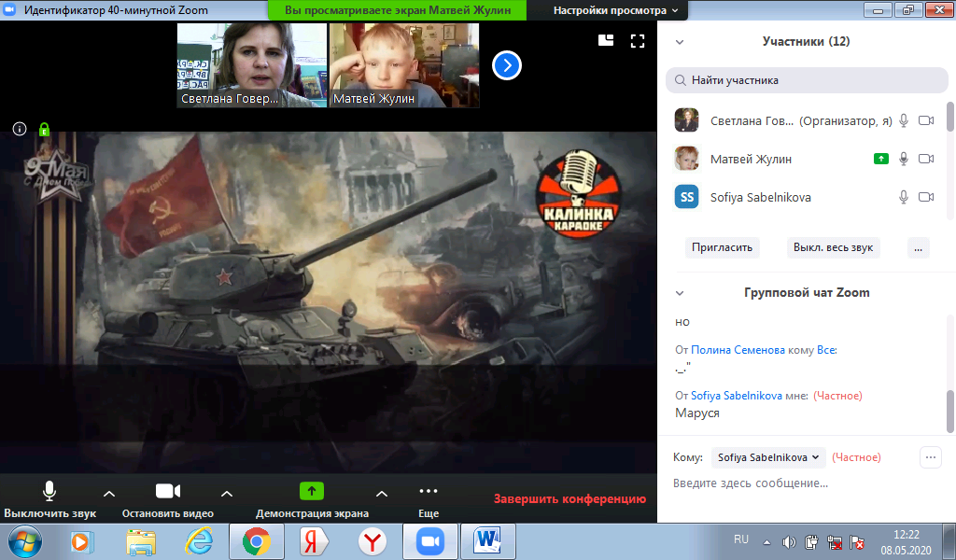The image size is (956, 560).
Task: Click RU language indicator in tray
Action: click(740, 539)
